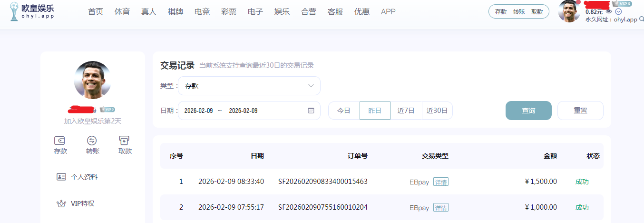Open the 类型 dropdown showing 存款
Image resolution: width=644 pixels, height=223 pixels.
click(x=249, y=86)
